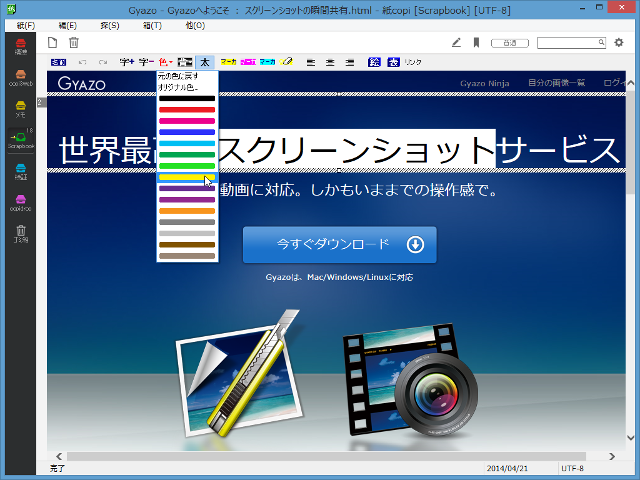Click the eraser icon in editing toolbar

tap(288, 62)
